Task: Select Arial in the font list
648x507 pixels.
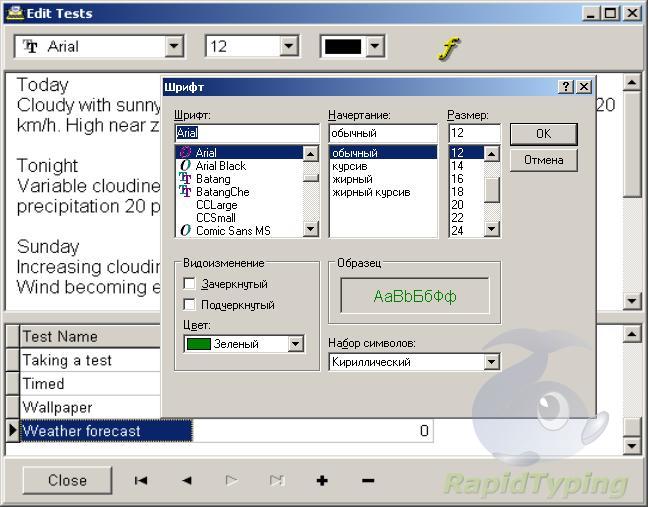Action: (x=240, y=152)
